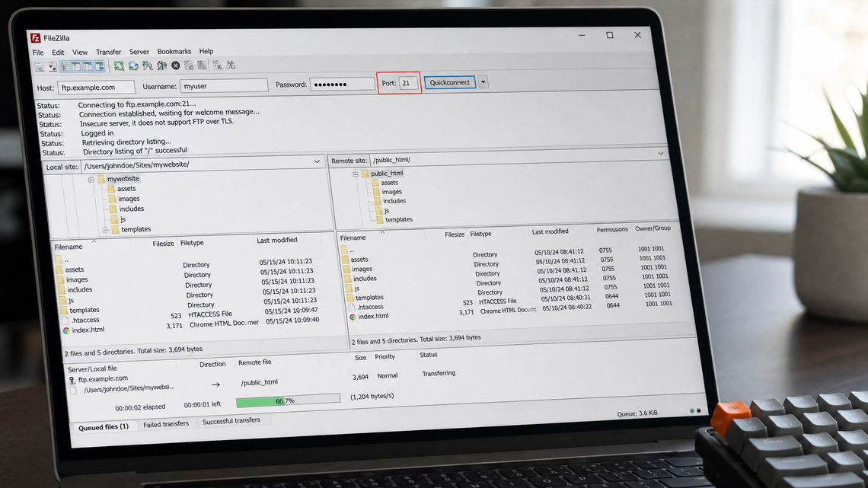Click server icon beside ftp.example.com in queue
868x488 pixels.
(x=72, y=380)
